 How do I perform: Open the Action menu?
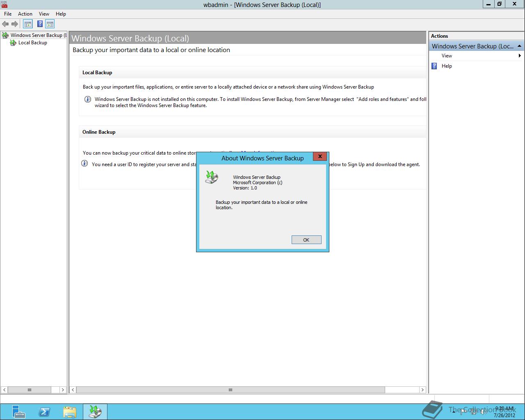click(25, 14)
